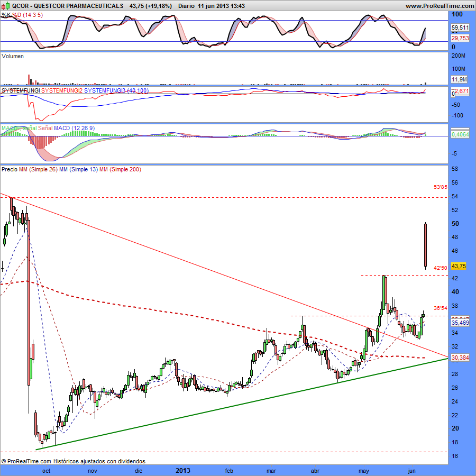The height and width of the screenshot is (476, 476).
Task: Select the blue SYSTEMFUNGI3 (40 100) label
Action: 116,90
